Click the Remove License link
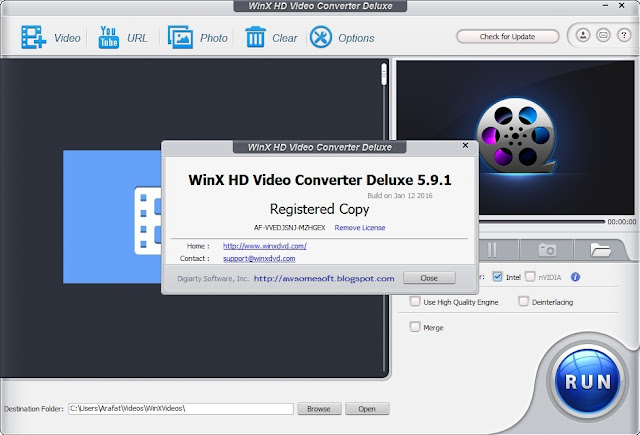This screenshot has height=435, width=640. coord(360,228)
